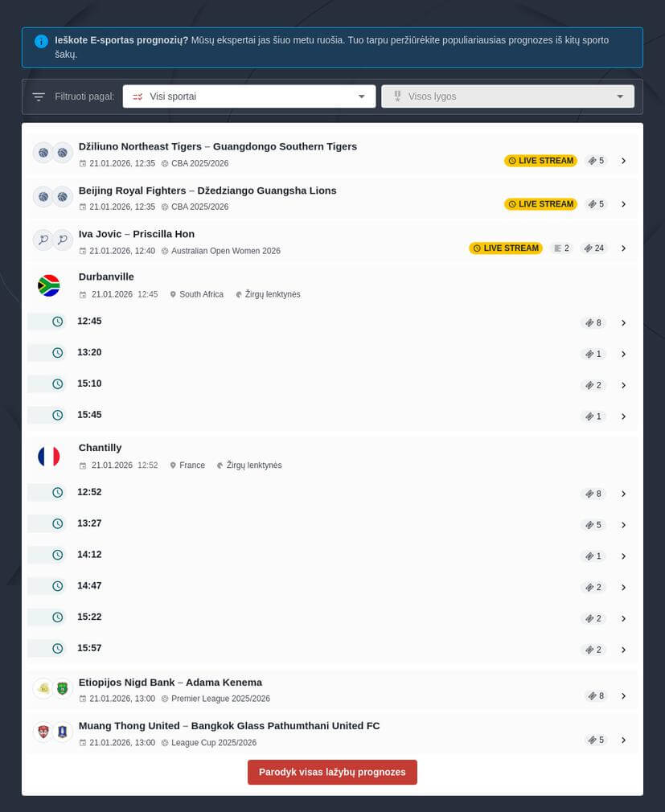The image size is (665, 812).
Task: Click the blue info icon in banner
Action: [x=41, y=41]
